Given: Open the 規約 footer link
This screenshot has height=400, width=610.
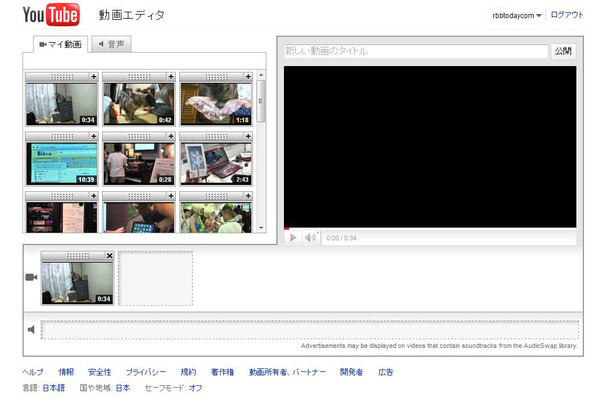Looking at the screenshot, I should coord(188,372).
